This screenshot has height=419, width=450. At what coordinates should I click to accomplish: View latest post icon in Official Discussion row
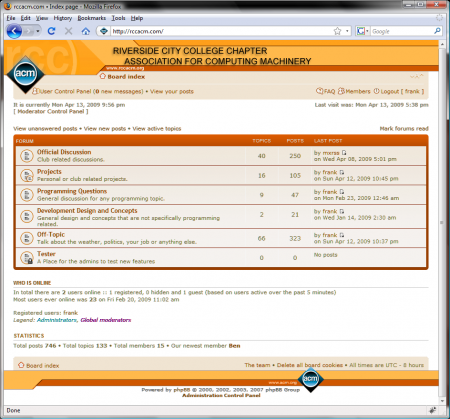point(344,153)
